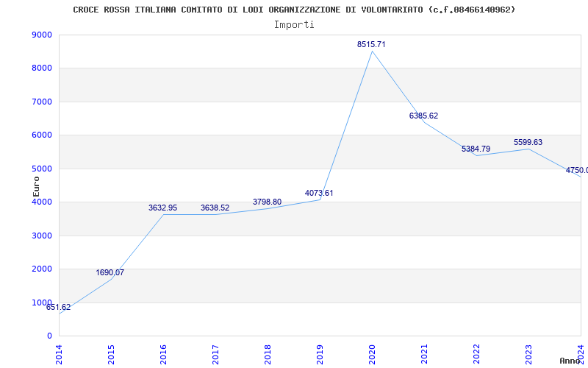Select the 2018 x-axis year label
The image size is (588, 368).
pyautogui.click(x=268, y=355)
